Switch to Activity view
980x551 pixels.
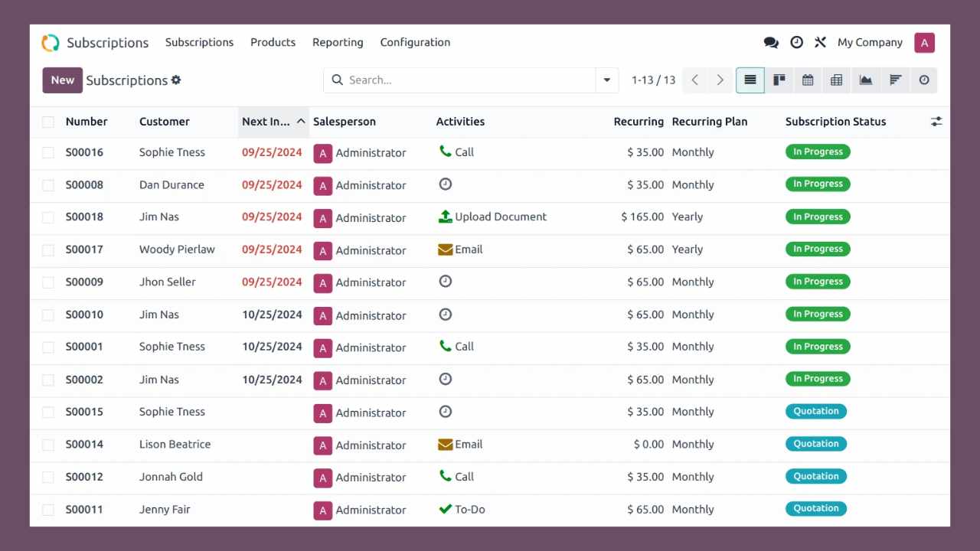(924, 80)
